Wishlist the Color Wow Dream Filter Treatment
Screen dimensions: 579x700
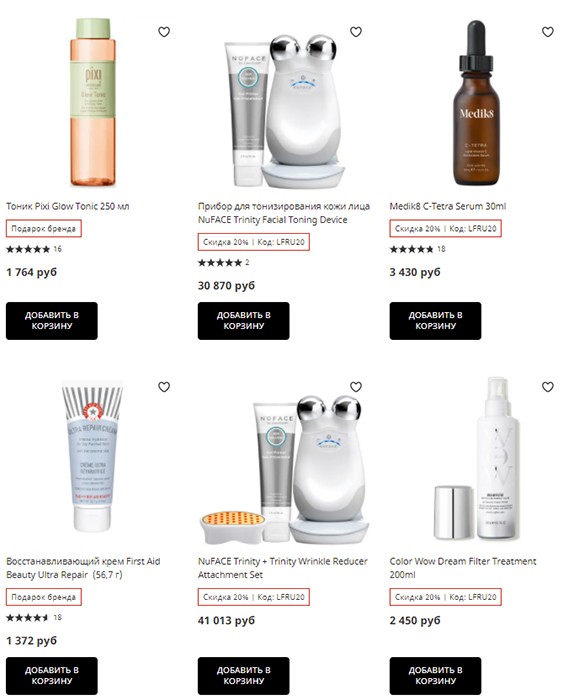coord(548,387)
